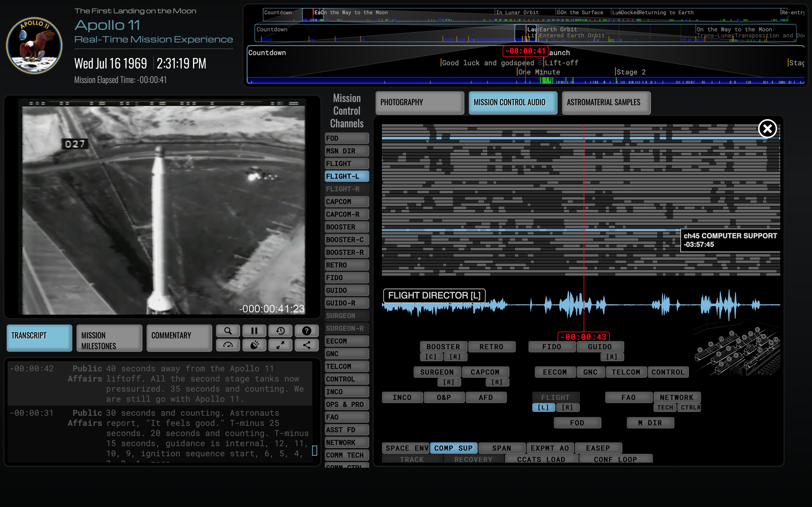
Task: Pause mission playback
Action: click(254, 331)
